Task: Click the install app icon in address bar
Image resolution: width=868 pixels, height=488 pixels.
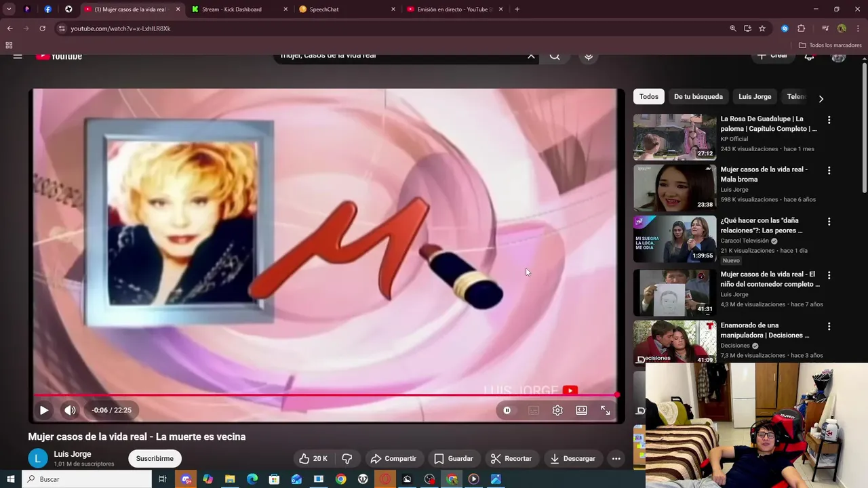Action: coord(747,28)
